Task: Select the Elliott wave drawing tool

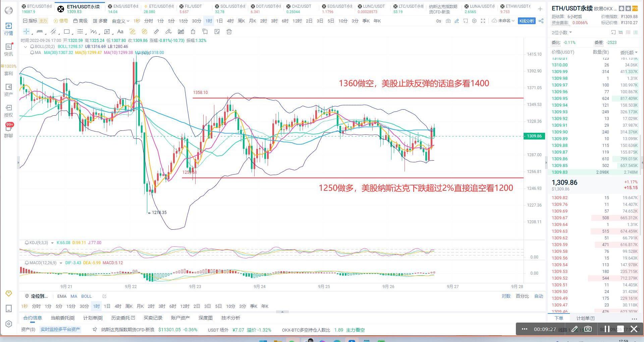Action: click(94, 32)
